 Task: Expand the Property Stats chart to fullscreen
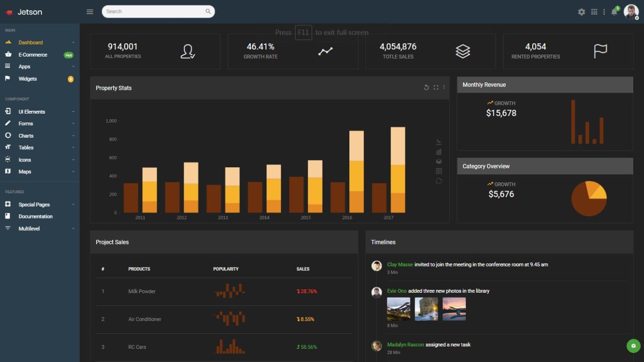click(x=436, y=87)
